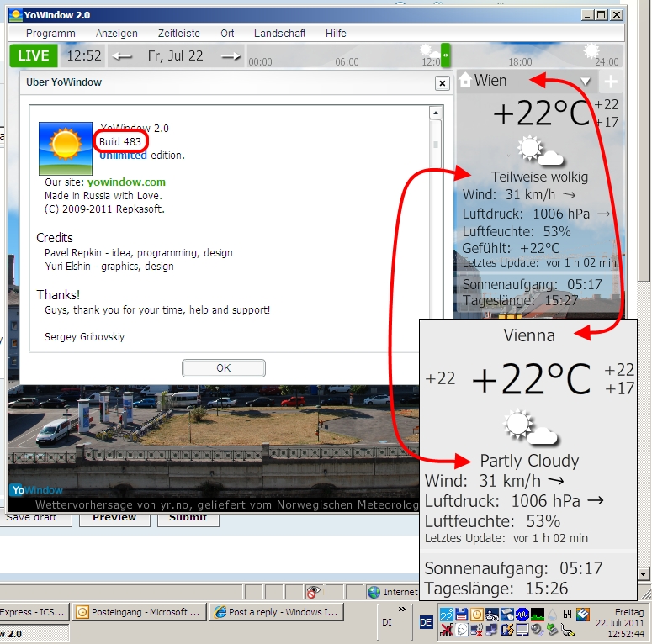
Task: Click the Internet zone status indicator
Action: click(x=392, y=592)
